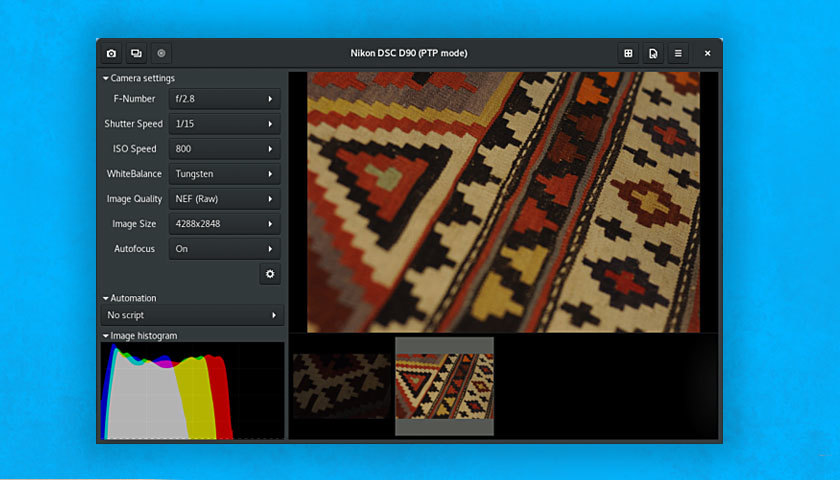Click the camera capture icon
840x480 pixels.
111,53
